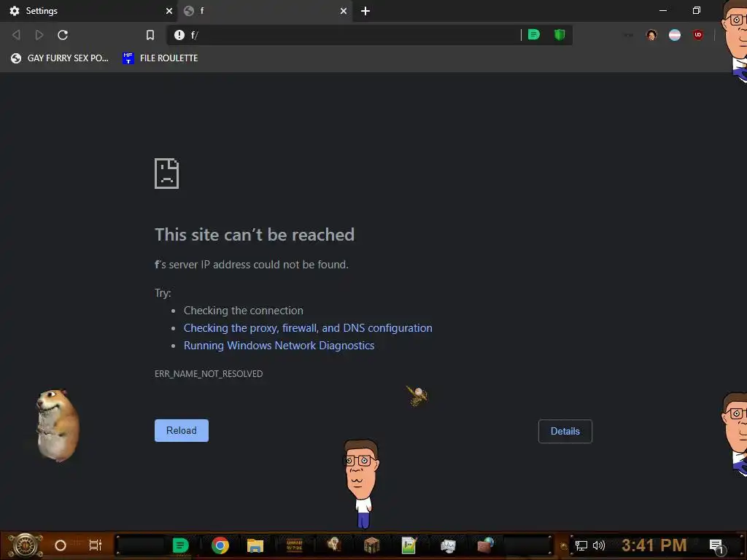Click the text Checking the connection

(x=244, y=311)
